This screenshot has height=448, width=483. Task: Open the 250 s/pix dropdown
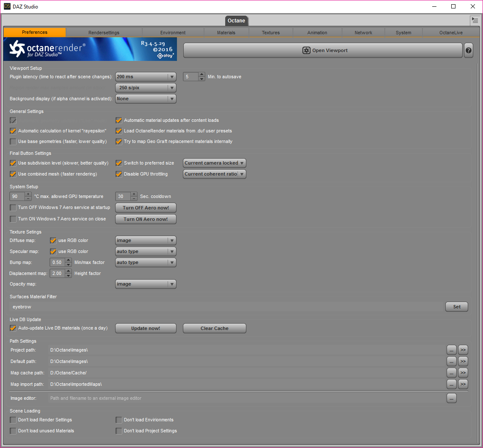pyautogui.click(x=146, y=88)
